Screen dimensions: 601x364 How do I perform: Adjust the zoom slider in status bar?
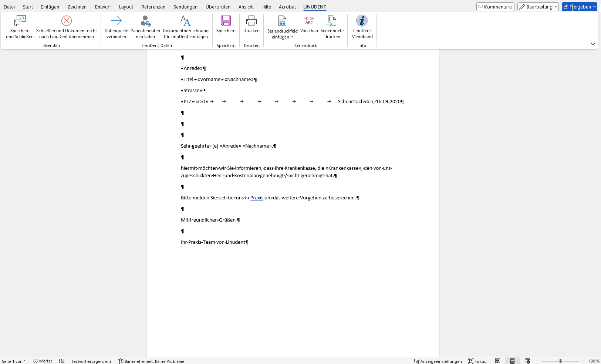click(x=560, y=361)
